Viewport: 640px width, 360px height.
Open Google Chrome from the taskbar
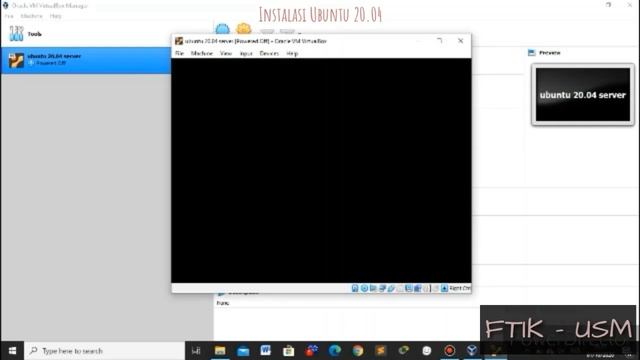tap(358, 351)
